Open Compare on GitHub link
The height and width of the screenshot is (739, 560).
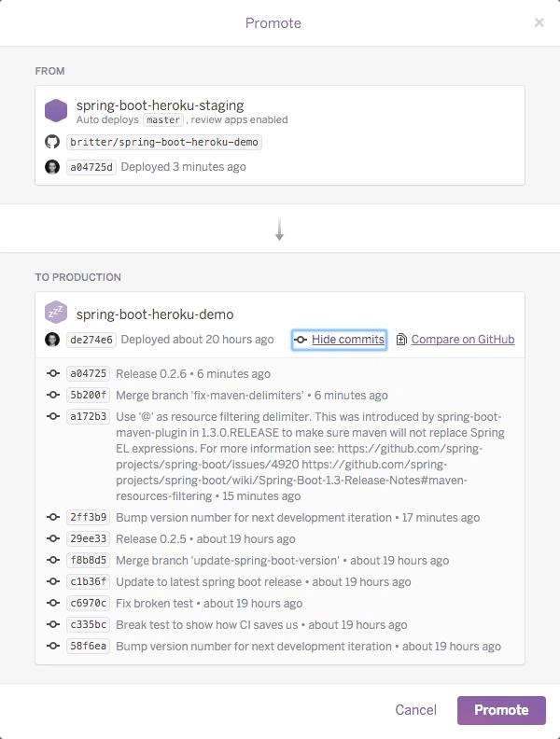click(x=462, y=340)
